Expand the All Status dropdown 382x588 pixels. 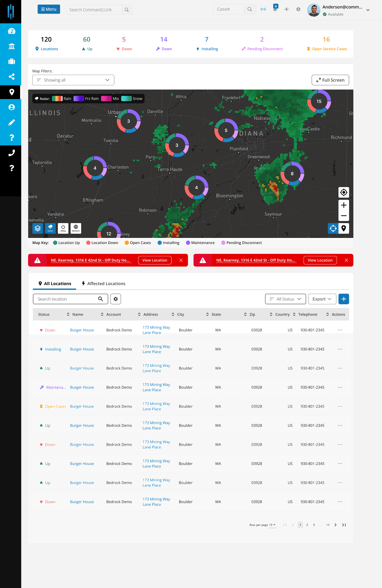[285, 299]
